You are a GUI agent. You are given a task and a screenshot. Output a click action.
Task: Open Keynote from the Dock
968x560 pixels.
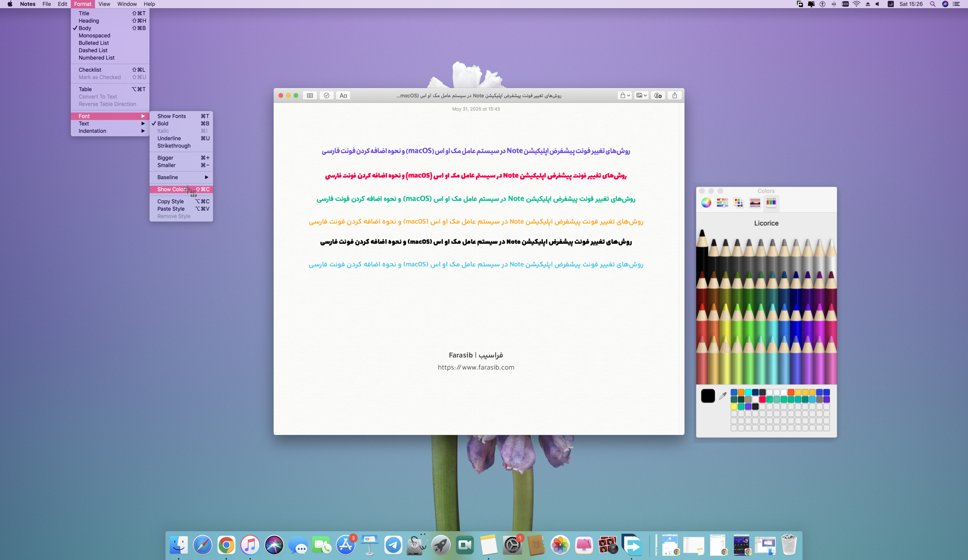click(369, 545)
